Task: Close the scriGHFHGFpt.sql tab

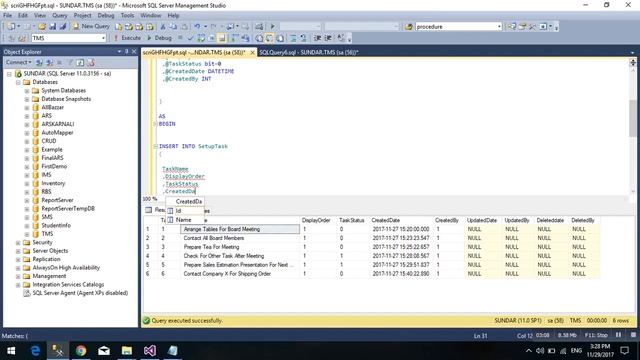Action: [252, 52]
